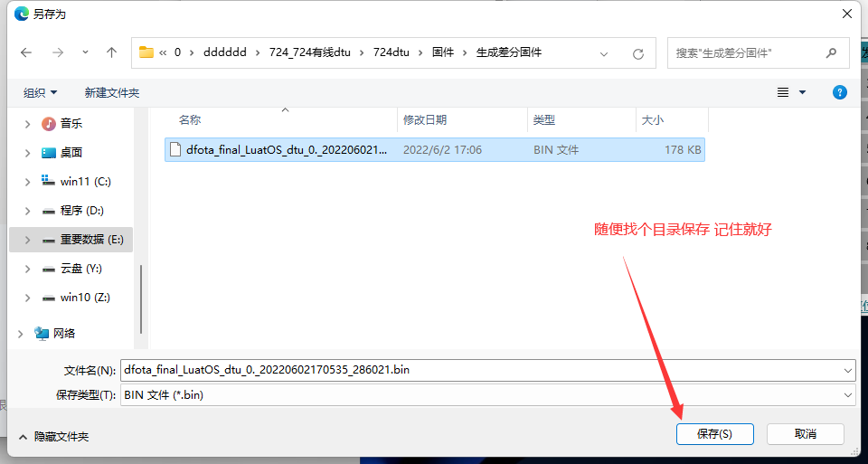Go back with the left arrow
868x464 pixels.
[26, 52]
